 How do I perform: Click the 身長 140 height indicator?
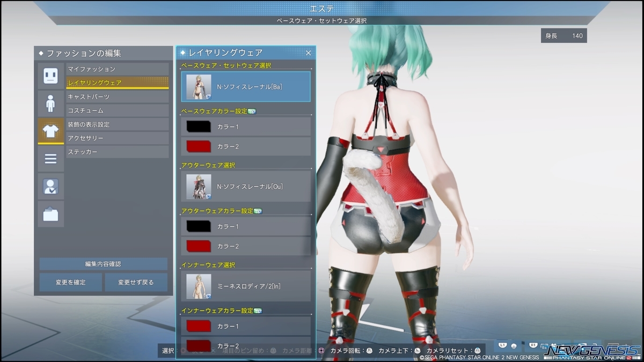563,36
